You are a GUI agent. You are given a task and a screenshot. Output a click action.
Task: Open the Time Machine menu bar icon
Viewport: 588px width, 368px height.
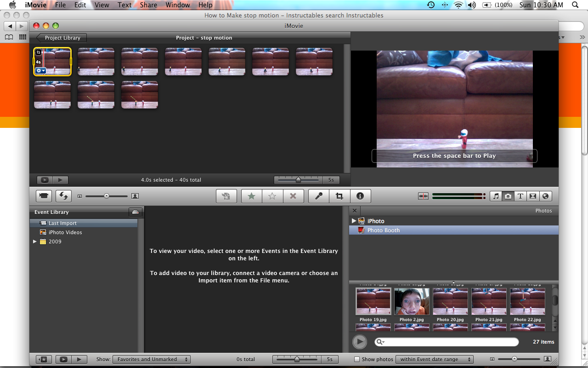430,5
